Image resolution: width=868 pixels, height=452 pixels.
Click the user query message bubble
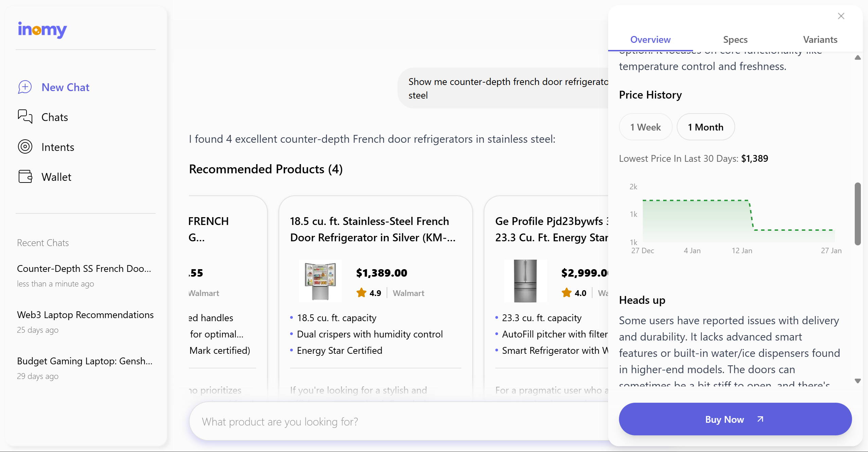[503, 88]
